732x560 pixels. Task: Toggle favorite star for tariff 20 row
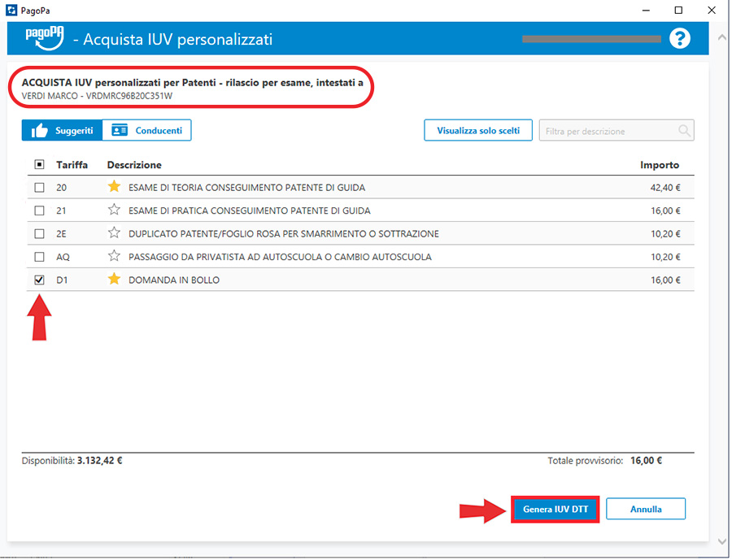tap(114, 188)
